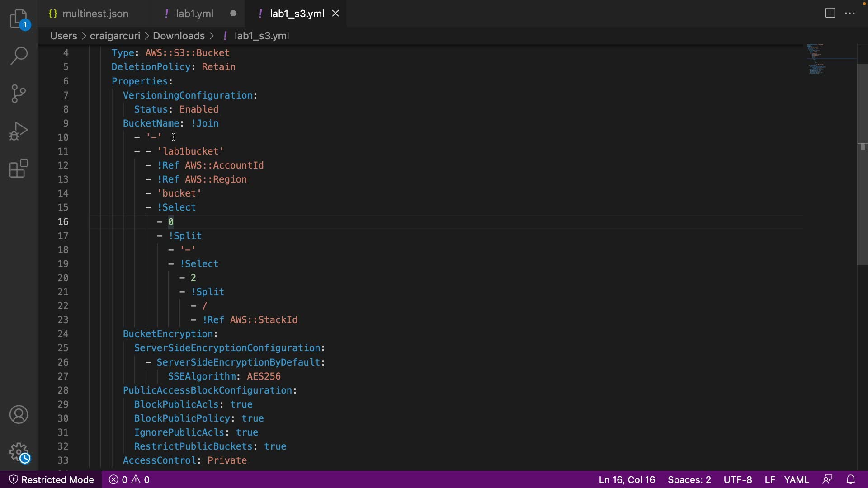Close the lab1_s3.yml tab
The height and width of the screenshot is (488, 868).
click(x=335, y=14)
